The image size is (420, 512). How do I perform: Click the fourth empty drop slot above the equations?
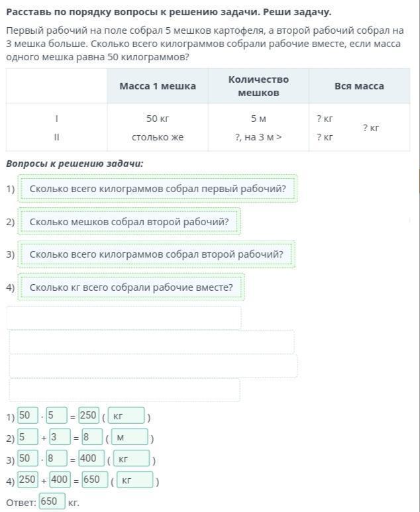[x=125, y=390]
